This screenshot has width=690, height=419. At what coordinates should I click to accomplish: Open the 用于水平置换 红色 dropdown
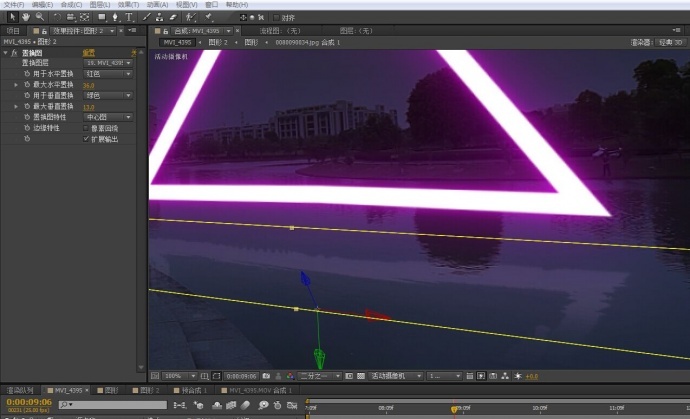pos(108,73)
